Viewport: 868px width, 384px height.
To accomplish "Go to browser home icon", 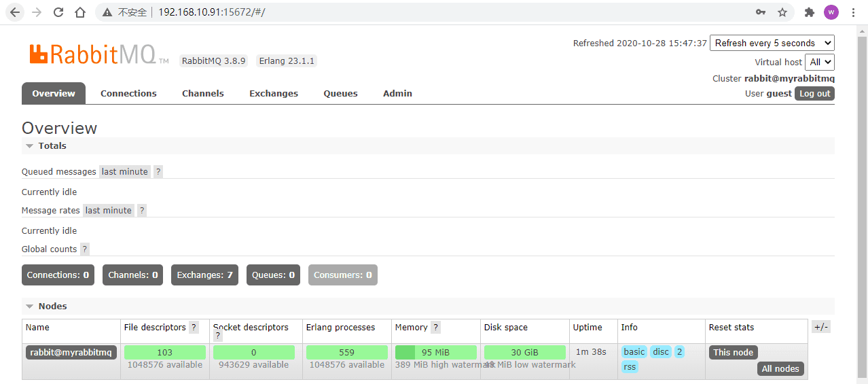I will click(80, 12).
